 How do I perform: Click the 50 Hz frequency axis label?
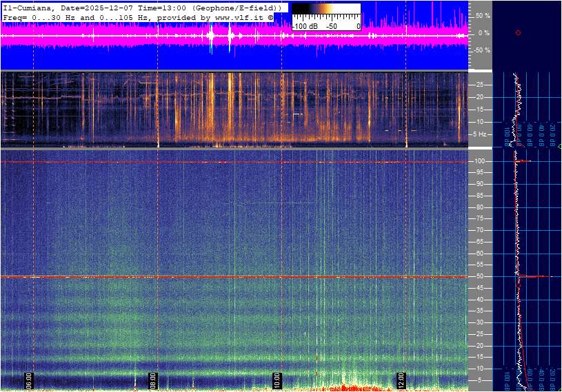coord(479,276)
